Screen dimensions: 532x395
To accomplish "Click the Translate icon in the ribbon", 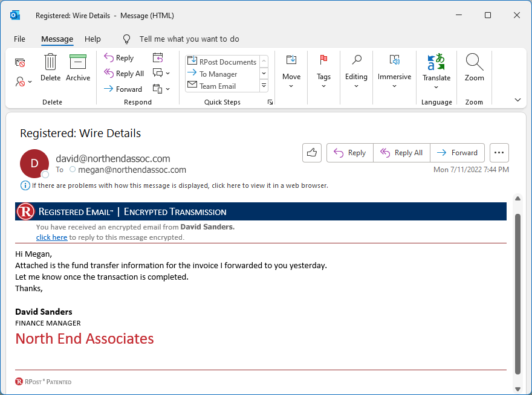I will (436, 62).
